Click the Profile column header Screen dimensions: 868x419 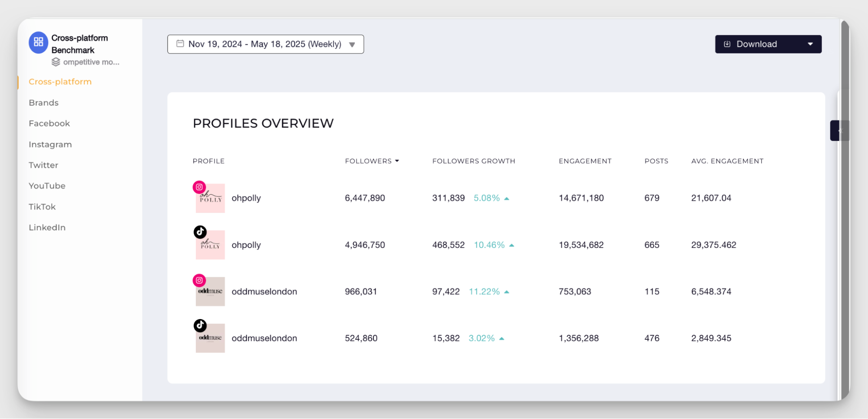208,161
